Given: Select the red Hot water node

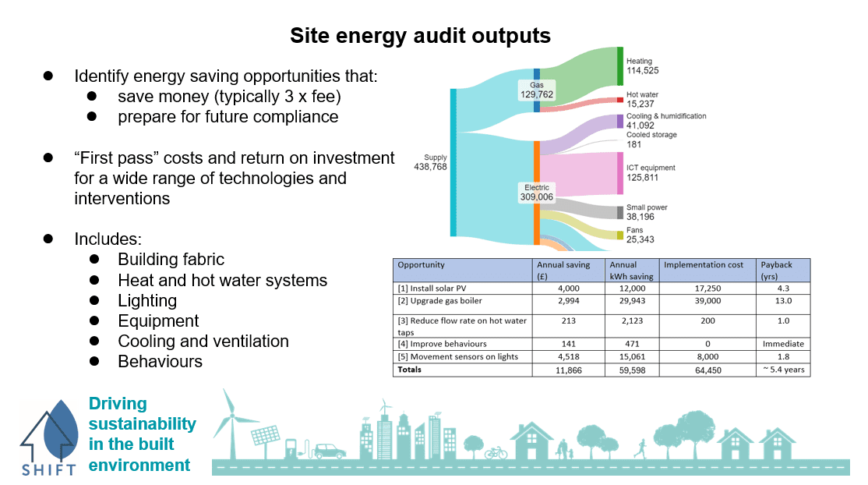Looking at the screenshot, I should click(620, 99).
